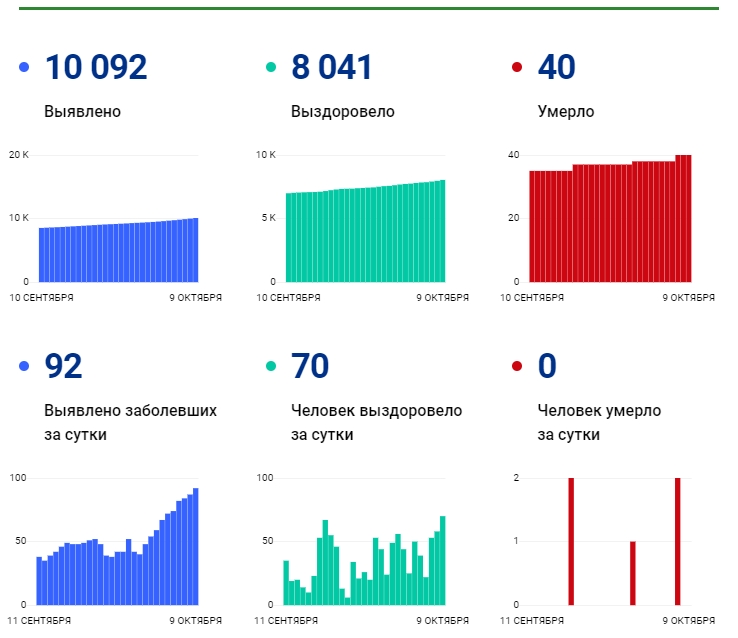Select the total detected count 10 092
This screenshot has width=738, height=638.
tap(96, 67)
